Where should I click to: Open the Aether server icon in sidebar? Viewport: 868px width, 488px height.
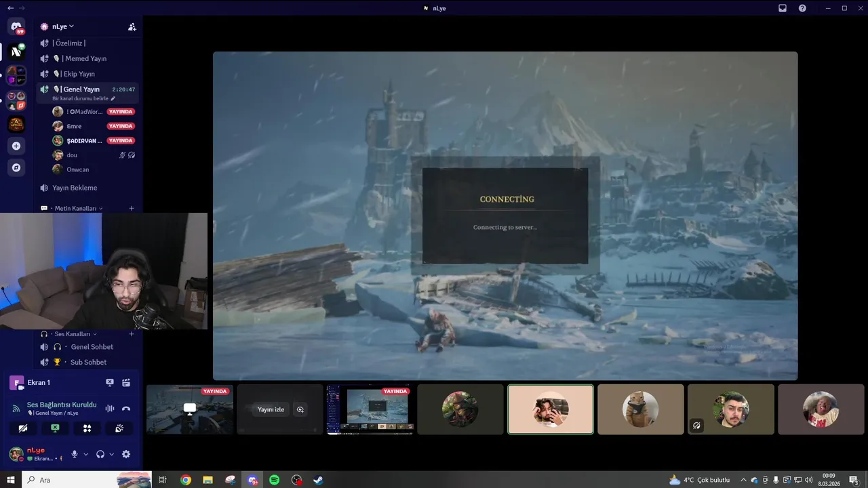pos(16,124)
